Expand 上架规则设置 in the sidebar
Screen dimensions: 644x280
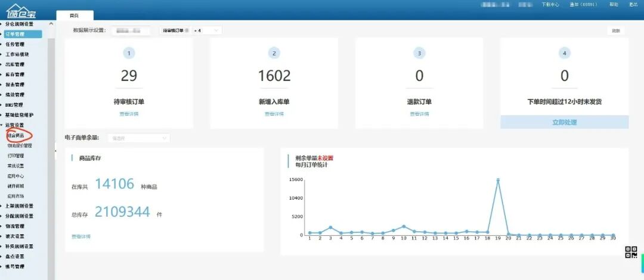[x=19, y=206]
